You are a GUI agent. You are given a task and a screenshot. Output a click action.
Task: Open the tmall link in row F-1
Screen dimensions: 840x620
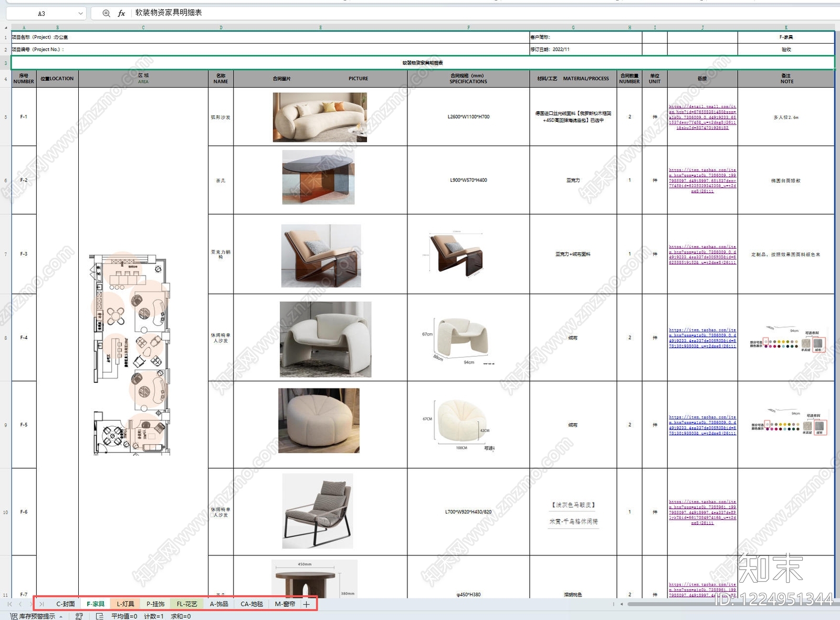click(702, 117)
